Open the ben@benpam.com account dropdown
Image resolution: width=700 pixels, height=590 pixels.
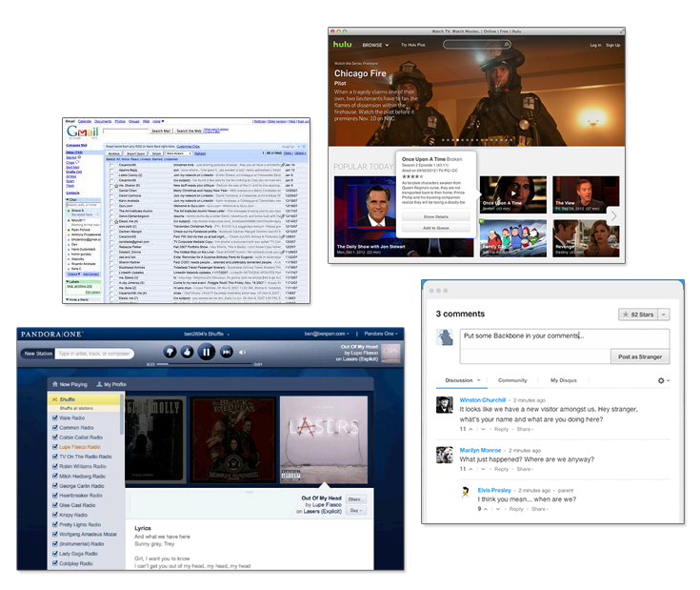(x=327, y=334)
